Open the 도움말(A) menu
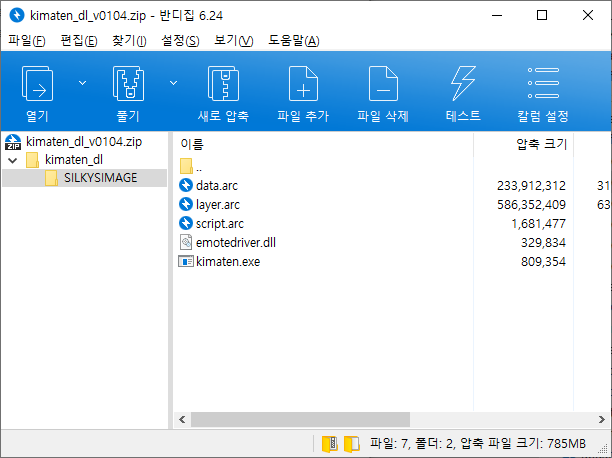The image size is (612, 458). coord(294,41)
